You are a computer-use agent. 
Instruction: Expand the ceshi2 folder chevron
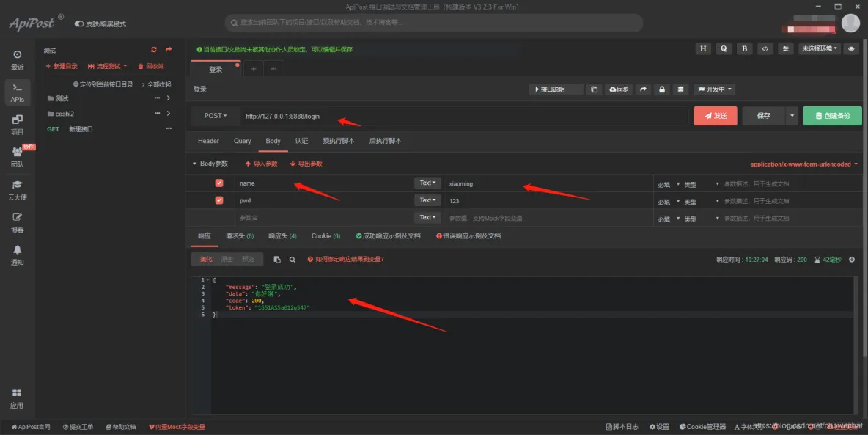pos(169,113)
